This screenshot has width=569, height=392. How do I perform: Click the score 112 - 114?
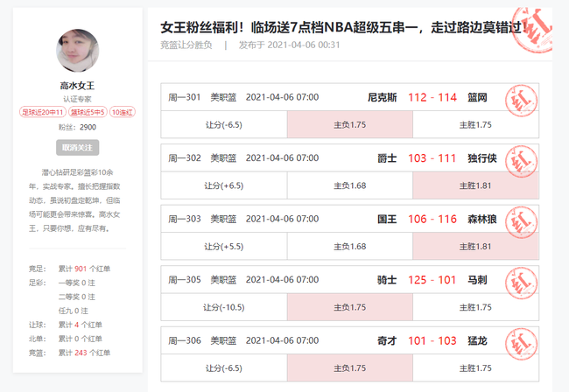click(432, 97)
